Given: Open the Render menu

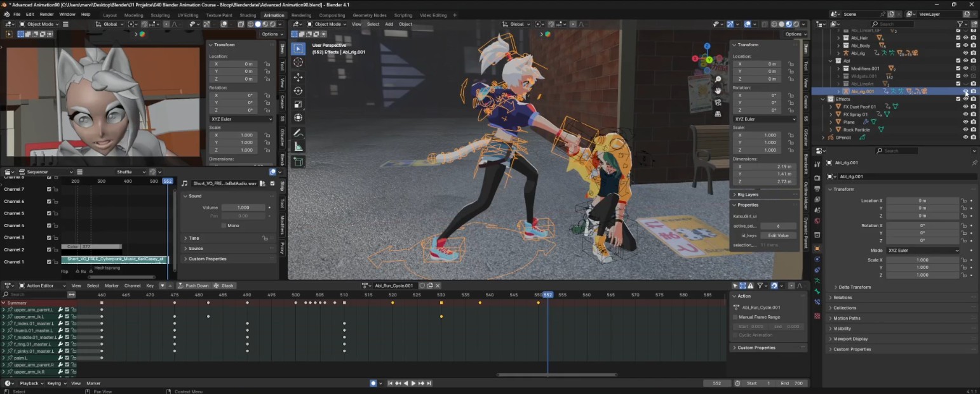Looking at the screenshot, I should point(46,14).
